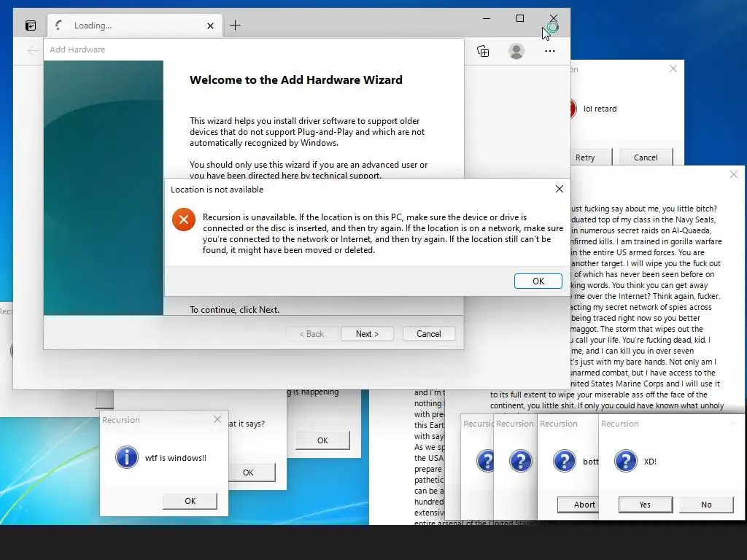Open browser Settings and more menu
This screenshot has height=560, width=747.
coord(550,51)
